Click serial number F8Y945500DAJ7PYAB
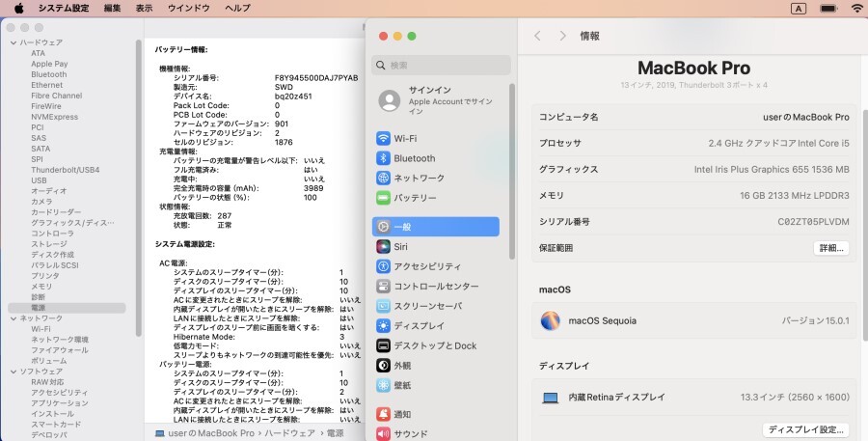Viewport: 868px width, 441px height. [316, 78]
